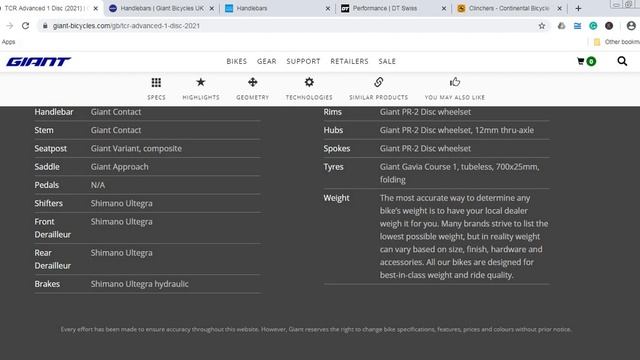The width and height of the screenshot is (640, 360).
Task: Open the shopping cart icon
Action: (x=581, y=61)
